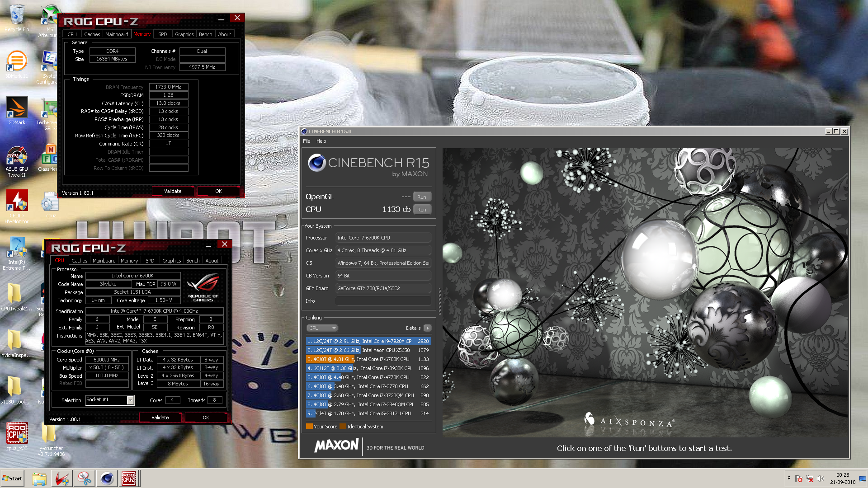This screenshot has width=868, height=488.
Task: Open the CPUID HWMonitor shortcut
Action: 17,206
